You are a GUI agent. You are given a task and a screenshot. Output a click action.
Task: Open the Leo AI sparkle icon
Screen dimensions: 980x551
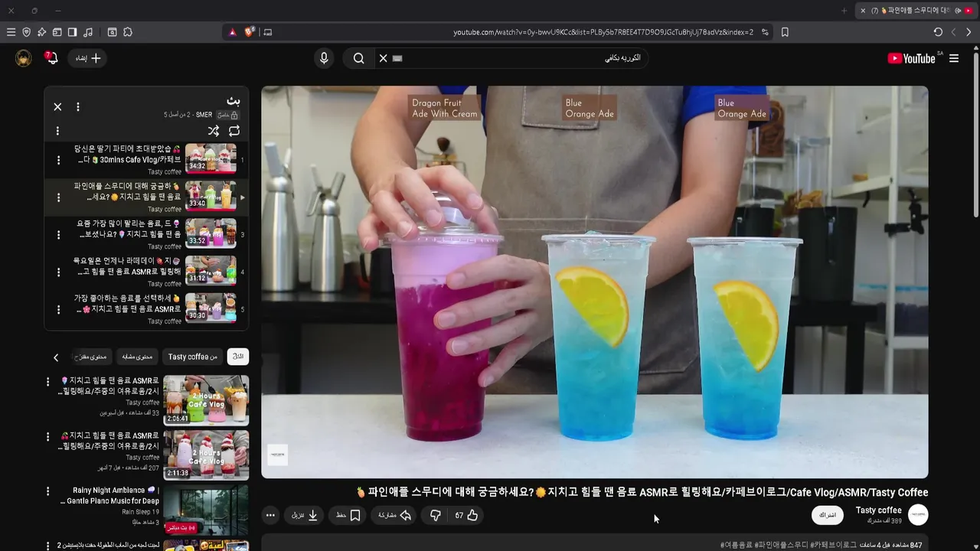click(x=41, y=32)
